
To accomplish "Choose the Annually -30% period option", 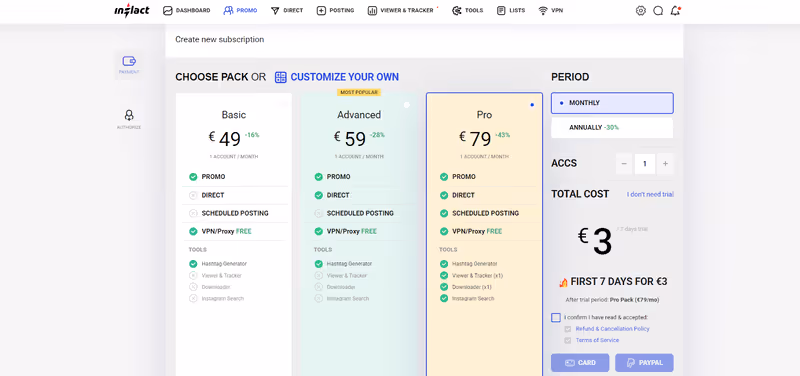I will [x=612, y=128].
